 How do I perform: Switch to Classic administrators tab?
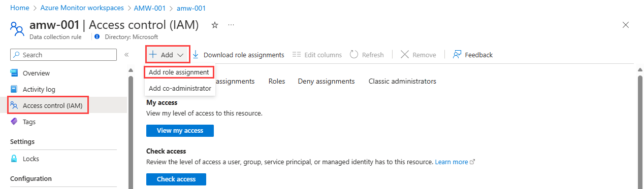coord(402,81)
